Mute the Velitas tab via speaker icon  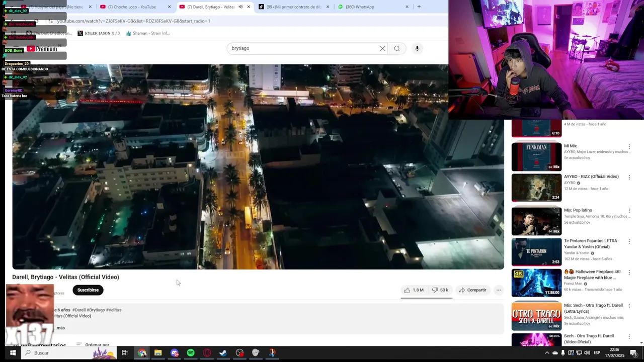[240, 7]
